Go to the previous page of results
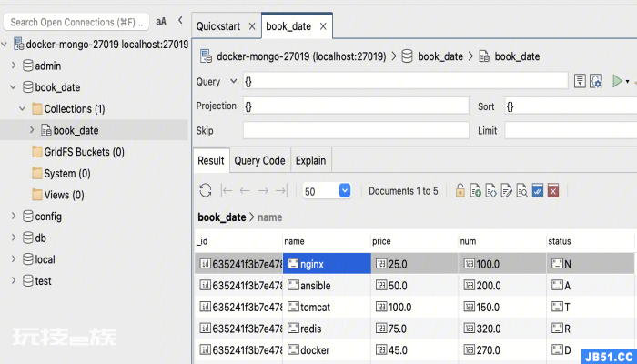637x364 pixels. (245, 190)
